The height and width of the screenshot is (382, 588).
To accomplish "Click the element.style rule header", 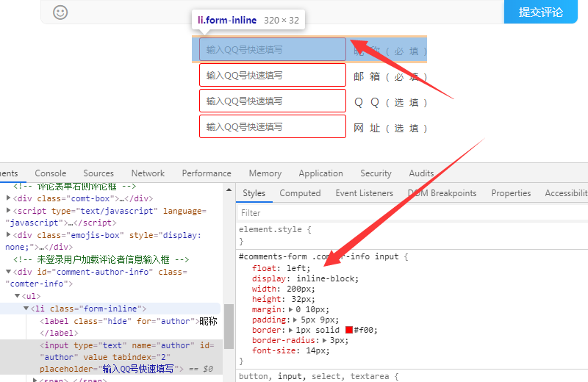I will (x=275, y=229).
